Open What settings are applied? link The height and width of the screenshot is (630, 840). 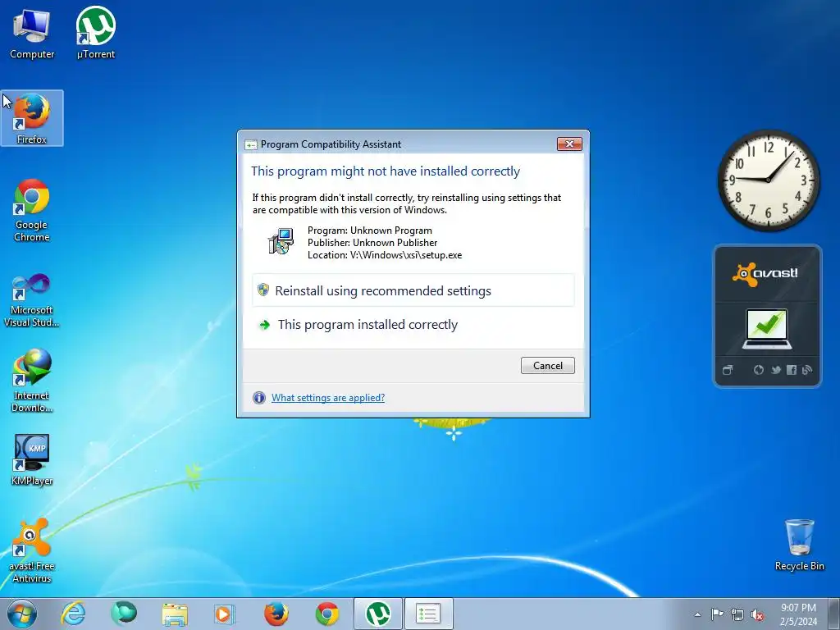coord(328,398)
